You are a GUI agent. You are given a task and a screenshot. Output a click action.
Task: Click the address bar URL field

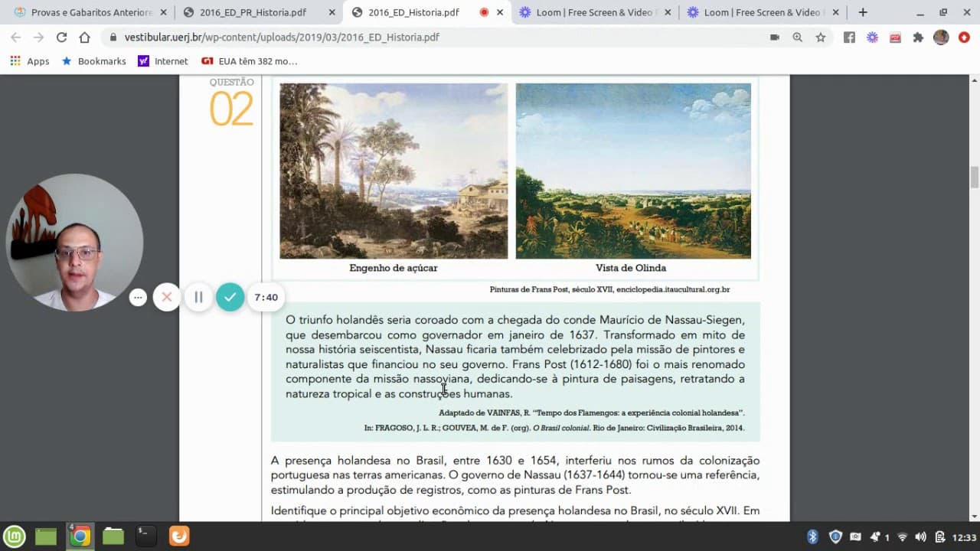tap(436, 37)
